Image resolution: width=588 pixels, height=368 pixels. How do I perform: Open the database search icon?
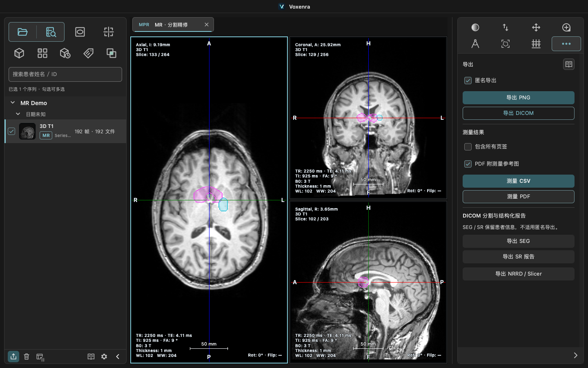pyautogui.click(x=51, y=32)
